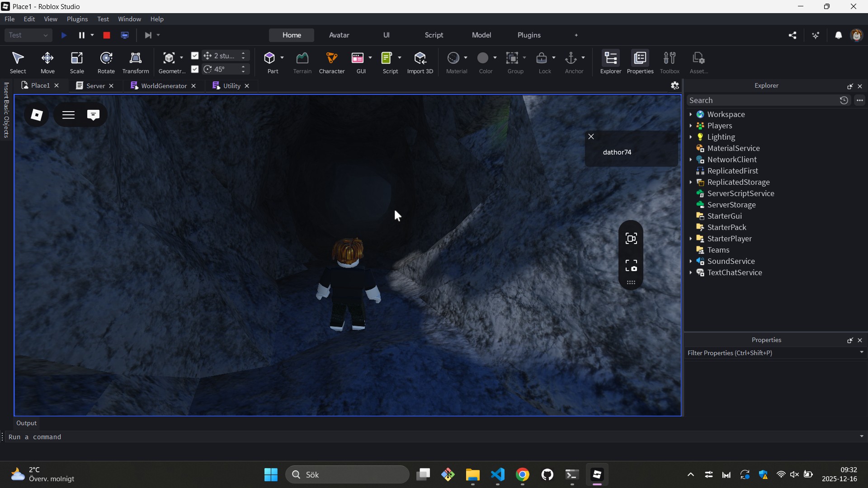Open the Toolbox panel
Image resolution: width=868 pixels, height=488 pixels.
click(670, 62)
